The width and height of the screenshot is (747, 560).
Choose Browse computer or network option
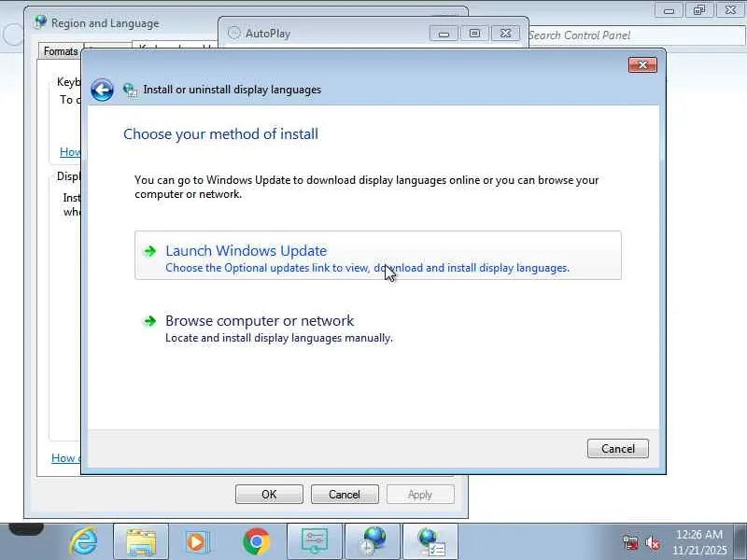coord(378,329)
